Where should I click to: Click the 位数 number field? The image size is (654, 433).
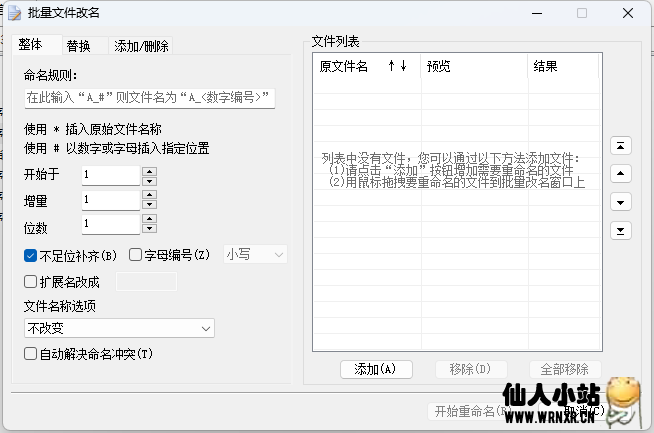tap(111, 224)
